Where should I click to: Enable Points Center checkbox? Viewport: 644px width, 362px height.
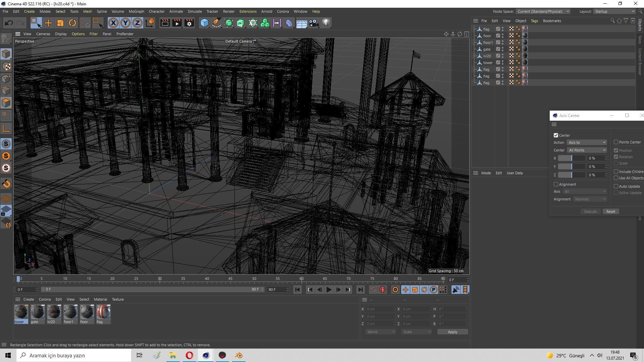(x=616, y=142)
